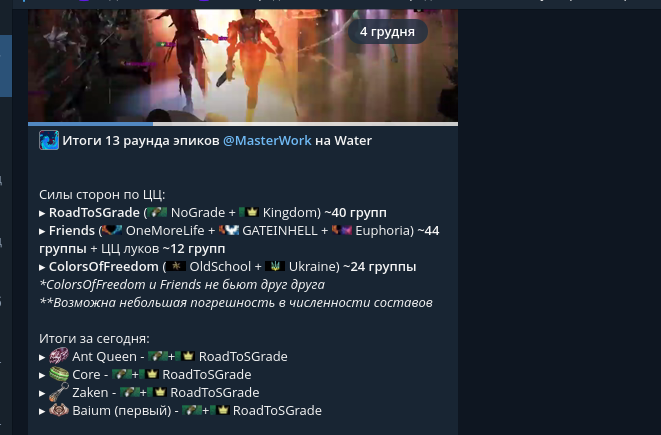Viewport: 661px width, 435px height.
Task: Seek the video using the progress bar
Action: pyautogui.click(x=243, y=124)
